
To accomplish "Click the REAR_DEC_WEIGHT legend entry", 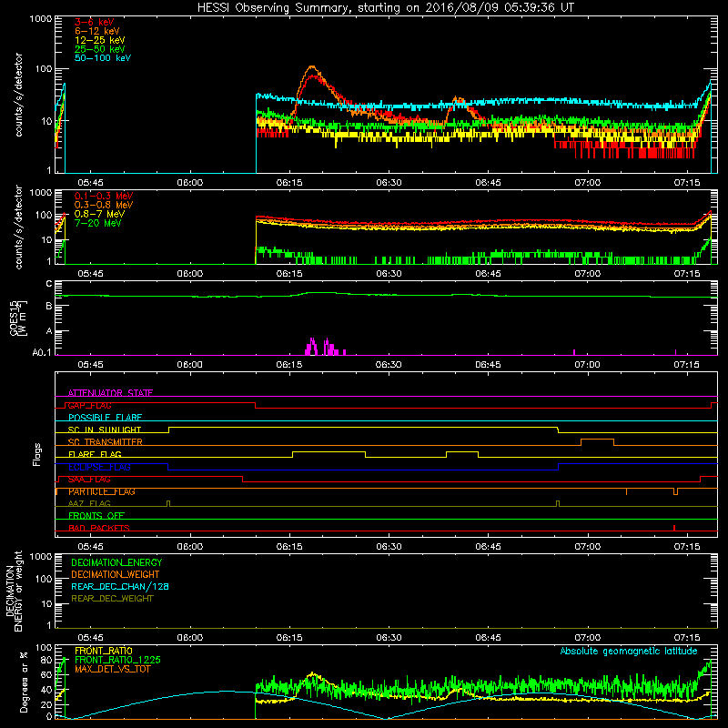I will (112, 599).
